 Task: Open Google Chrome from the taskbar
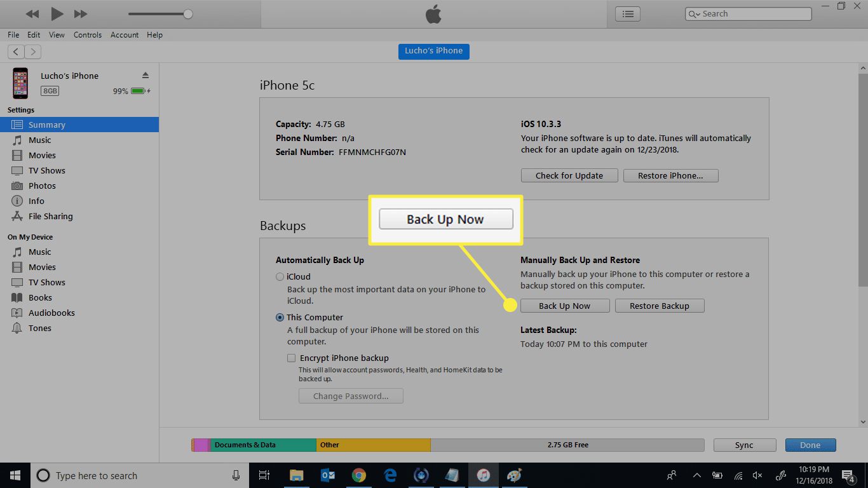tap(359, 475)
